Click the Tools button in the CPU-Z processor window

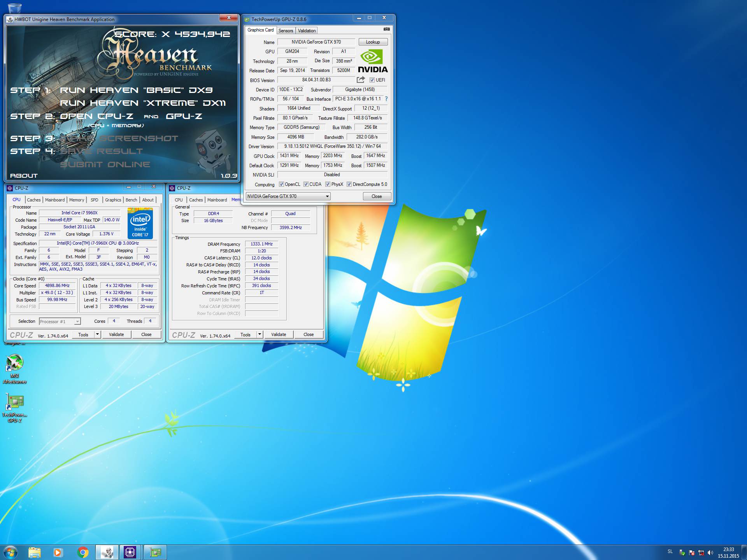tap(83, 334)
